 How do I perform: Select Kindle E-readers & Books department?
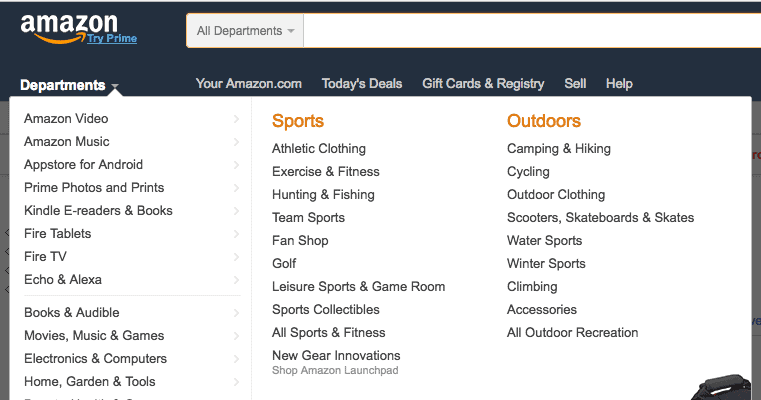(98, 211)
